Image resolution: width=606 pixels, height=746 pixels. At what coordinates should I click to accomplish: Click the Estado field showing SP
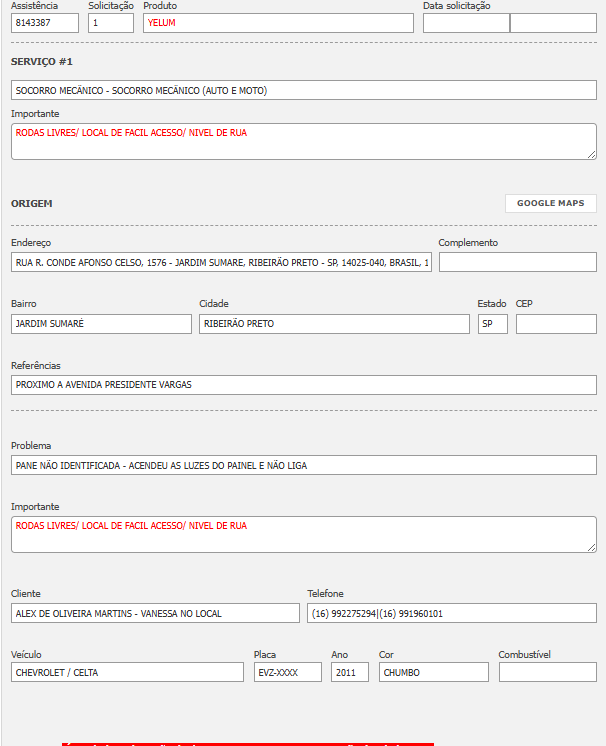click(492, 324)
